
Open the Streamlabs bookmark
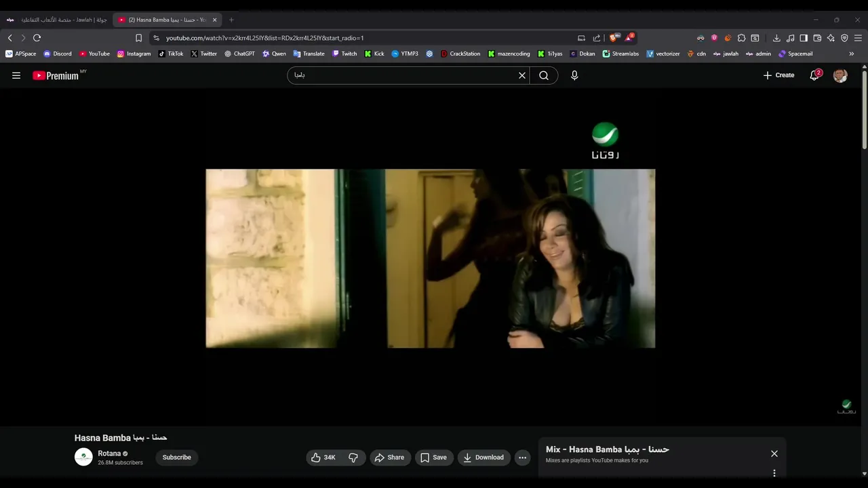tap(620, 54)
